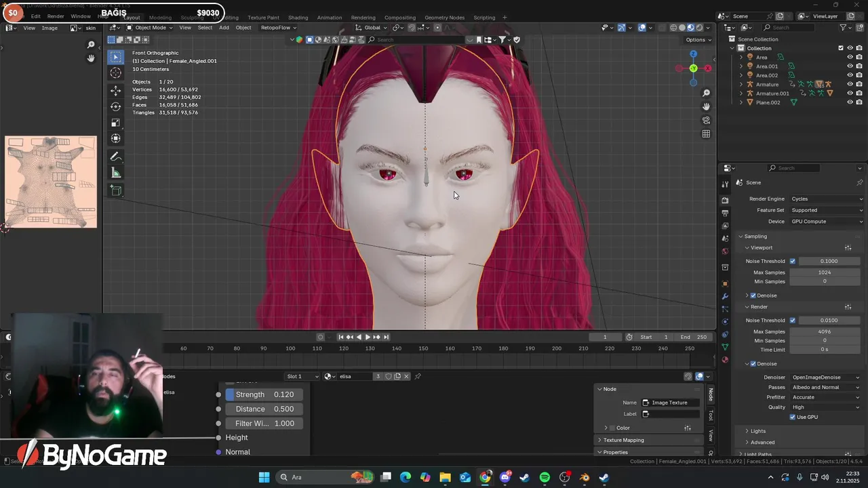868x488 pixels.
Task: Open the Object menu in viewport header
Action: pyautogui.click(x=243, y=28)
